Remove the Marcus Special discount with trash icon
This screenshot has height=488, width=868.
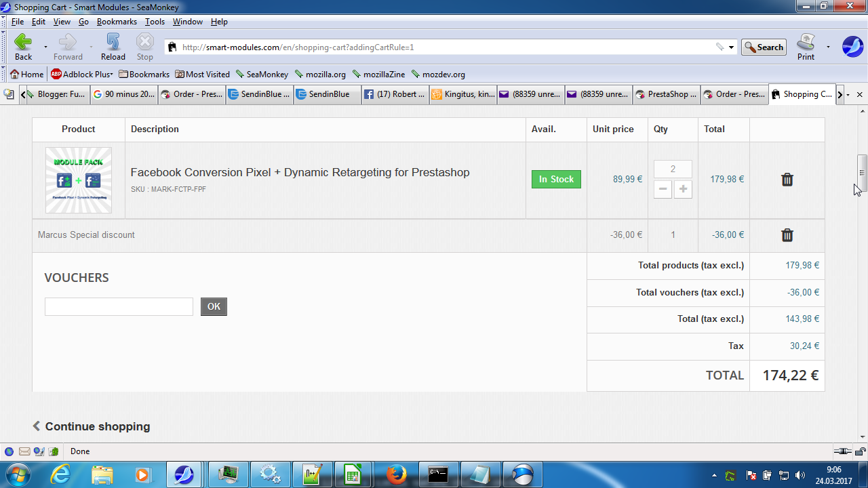pyautogui.click(x=787, y=235)
